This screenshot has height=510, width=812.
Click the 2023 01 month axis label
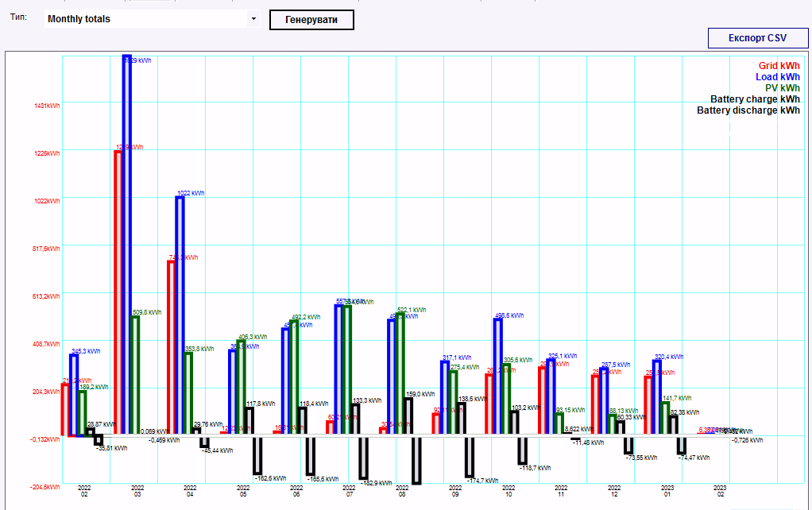pos(667,491)
